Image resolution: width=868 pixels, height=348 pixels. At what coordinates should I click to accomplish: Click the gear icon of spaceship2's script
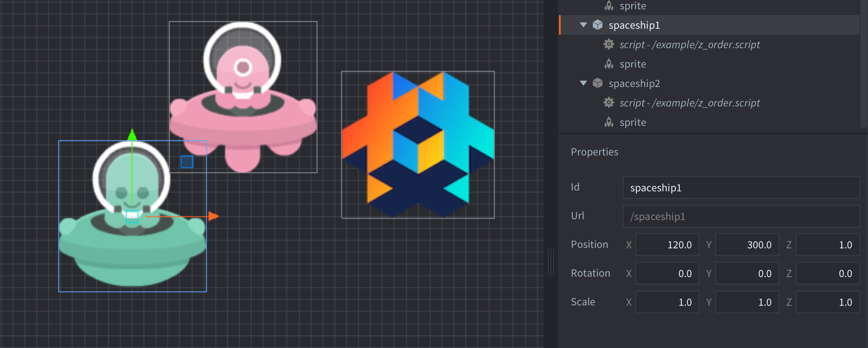point(608,103)
